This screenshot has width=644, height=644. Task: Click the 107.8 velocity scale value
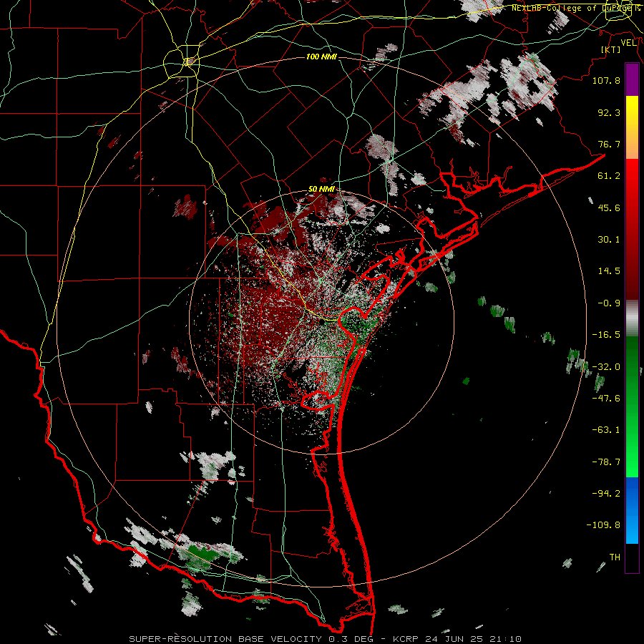pyautogui.click(x=606, y=80)
